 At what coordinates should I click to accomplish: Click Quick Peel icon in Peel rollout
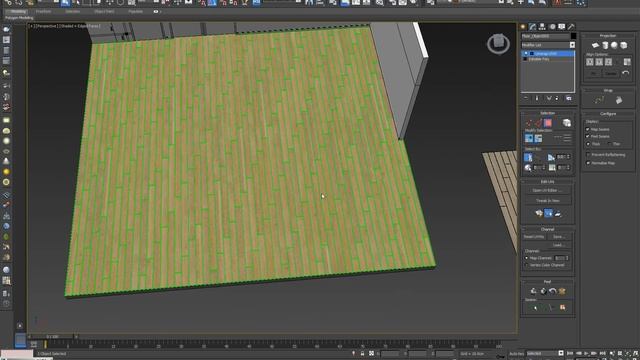click(x=534, y=291)
